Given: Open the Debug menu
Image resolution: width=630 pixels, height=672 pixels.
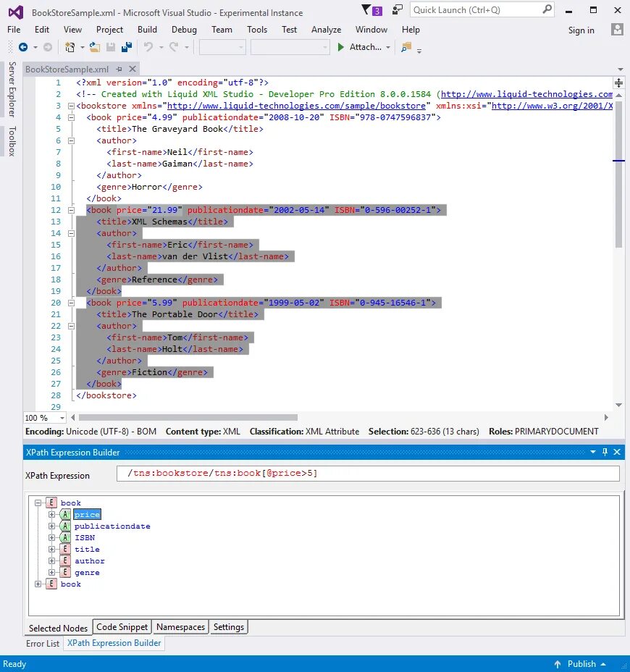Looking at the screenshot, I should (x=184, y=30).
